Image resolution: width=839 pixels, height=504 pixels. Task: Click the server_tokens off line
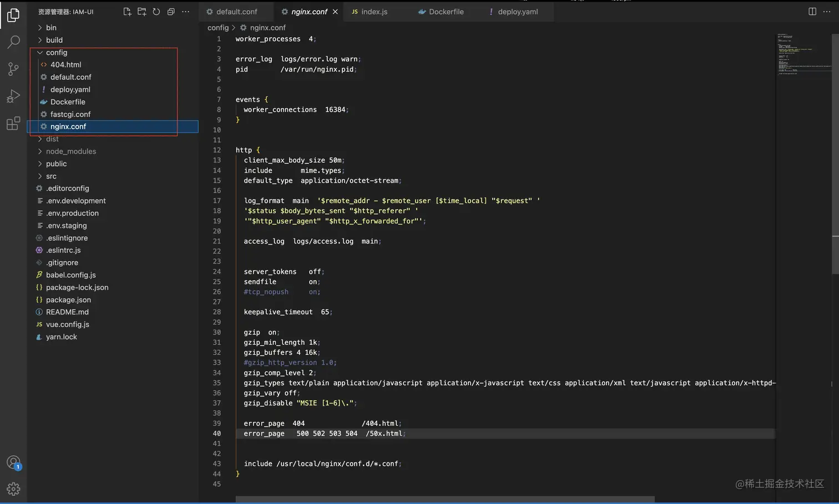[284, 272]
